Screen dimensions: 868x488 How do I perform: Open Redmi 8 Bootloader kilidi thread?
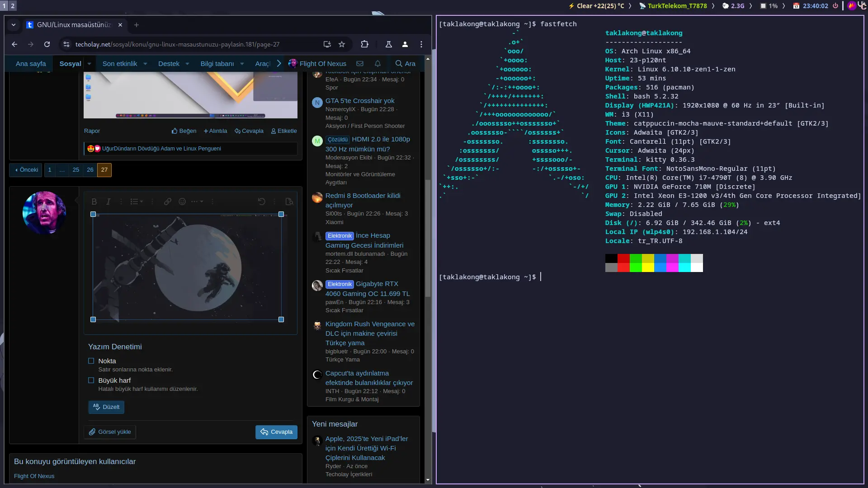tap(363, 201)
